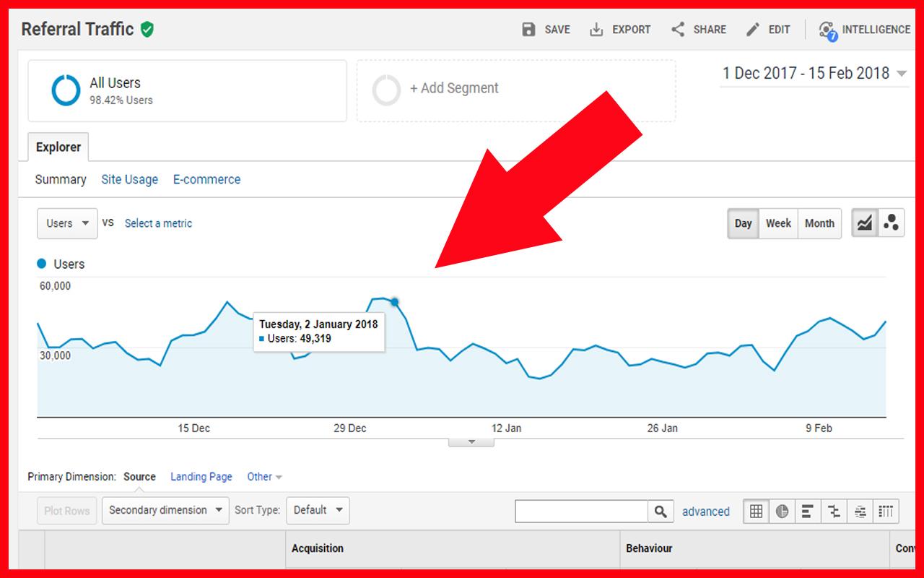Switch to the E-commerce tab
This screenshot has width=924, height=578.
(x=206, y=179)
